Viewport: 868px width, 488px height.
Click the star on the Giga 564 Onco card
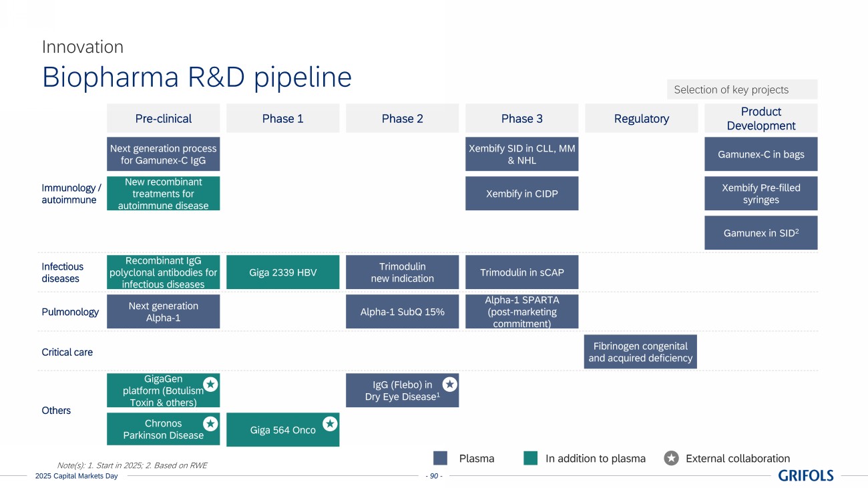pos(330,423)
